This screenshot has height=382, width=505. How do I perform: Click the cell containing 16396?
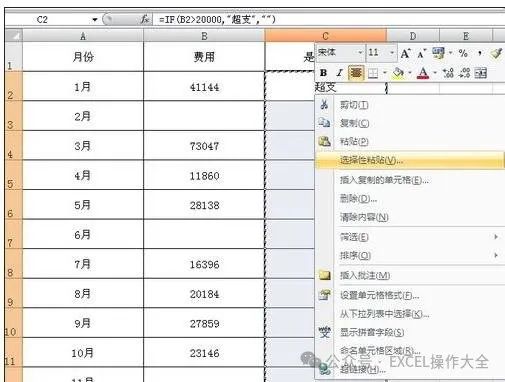pyautogui.click(x=204, y=264)
